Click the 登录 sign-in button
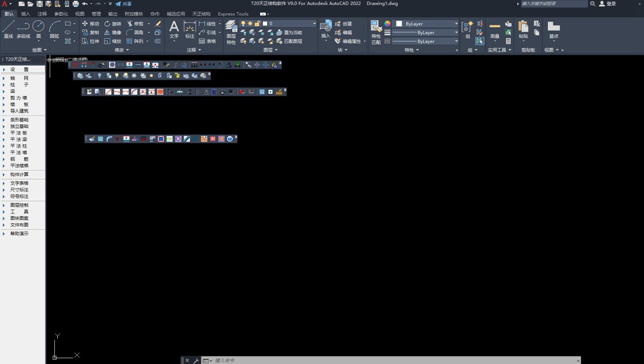Viewport: 644px width, 364px height. click(608, 3)
